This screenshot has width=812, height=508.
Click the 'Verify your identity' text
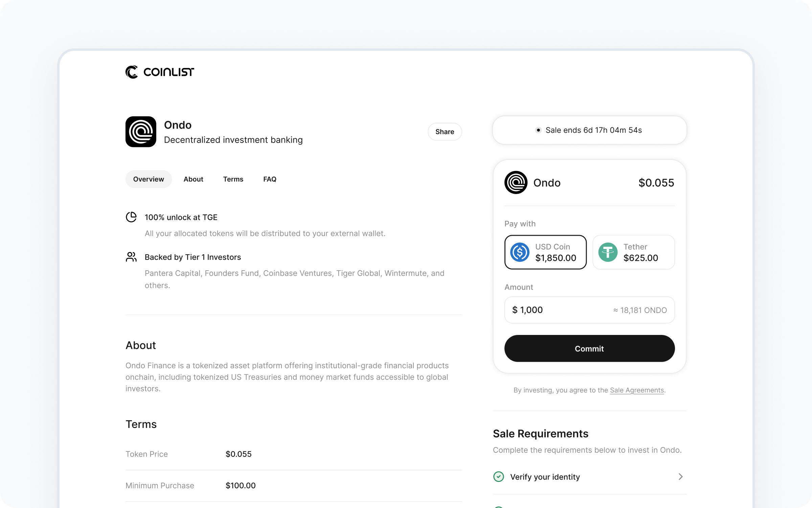[x=545, y=477]
